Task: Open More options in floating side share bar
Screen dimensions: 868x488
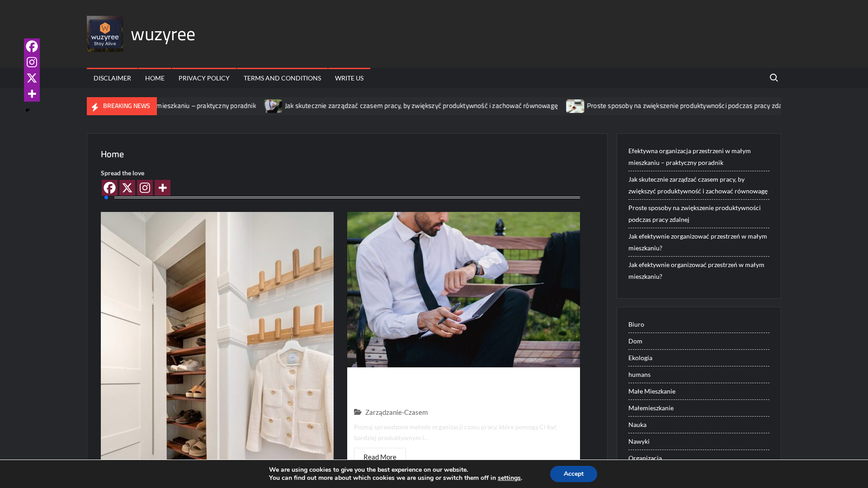Action: click(32, 94)
